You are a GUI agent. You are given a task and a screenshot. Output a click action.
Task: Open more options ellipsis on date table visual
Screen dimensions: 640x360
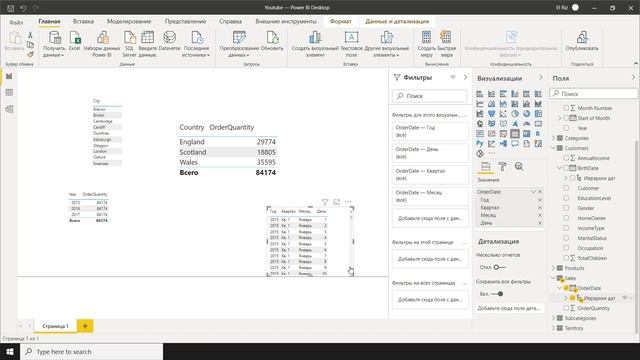[348, 202]
